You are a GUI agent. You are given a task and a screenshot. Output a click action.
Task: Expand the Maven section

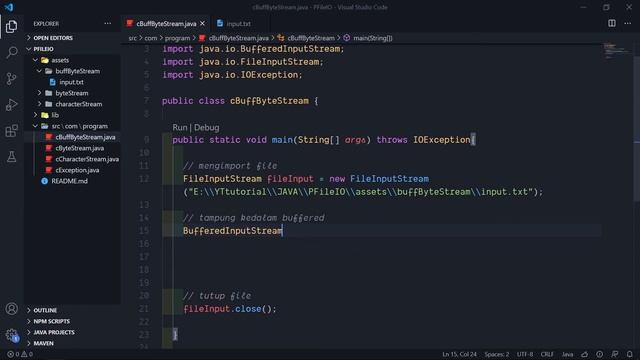click(43, 343)
